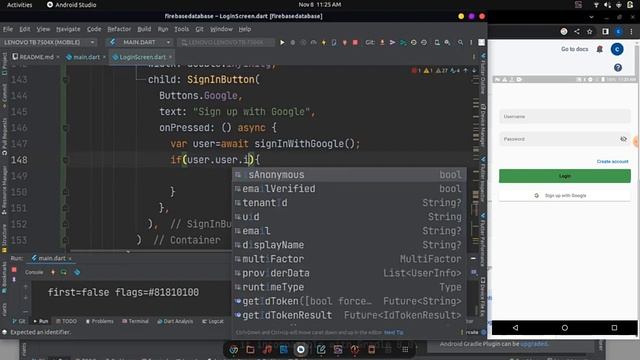Open the Logcat tool window tab

pos(213,322)
